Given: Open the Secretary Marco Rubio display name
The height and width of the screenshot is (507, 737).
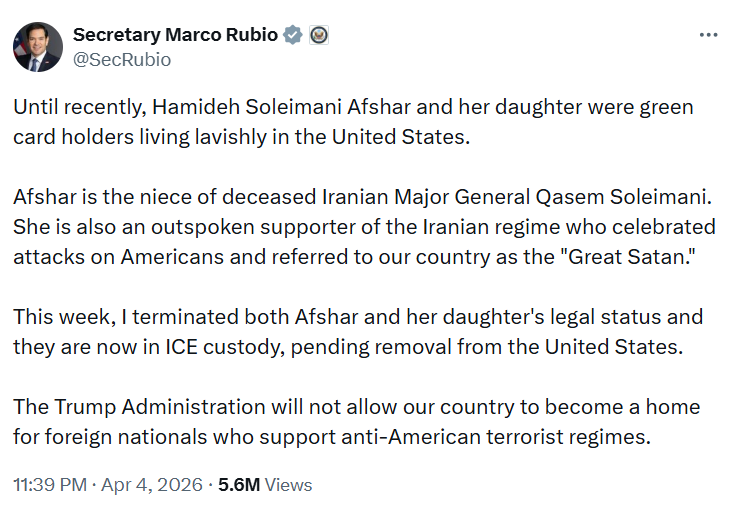Looking at the screenshot, I should coord(175,35).
